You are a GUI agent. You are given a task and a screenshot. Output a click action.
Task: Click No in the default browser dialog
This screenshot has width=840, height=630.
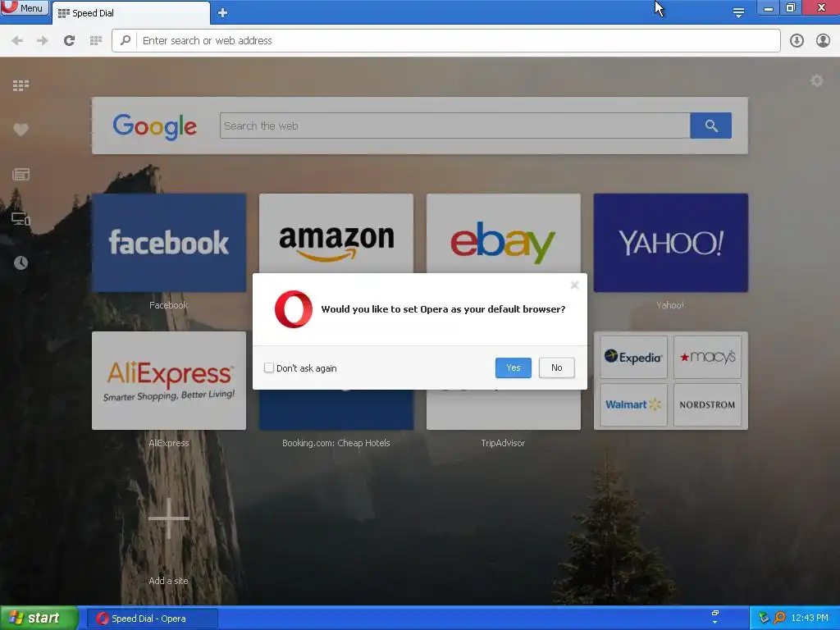(557, 367)
